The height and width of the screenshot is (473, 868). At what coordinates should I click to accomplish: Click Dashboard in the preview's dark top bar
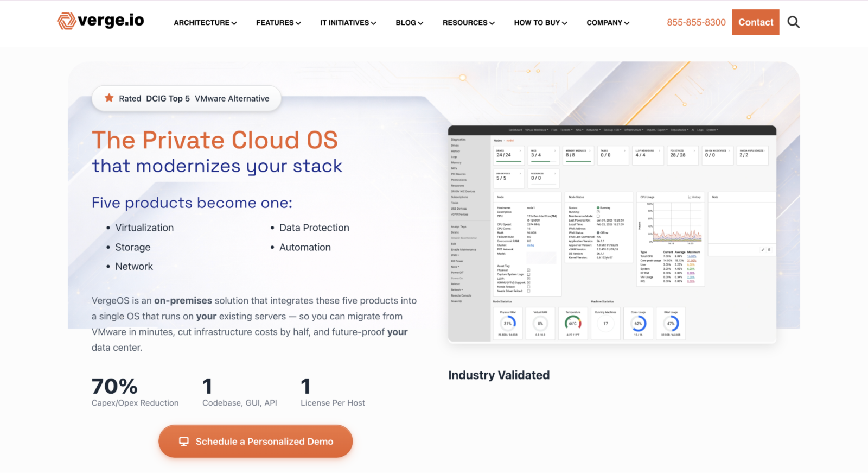(x=515, y=130)
